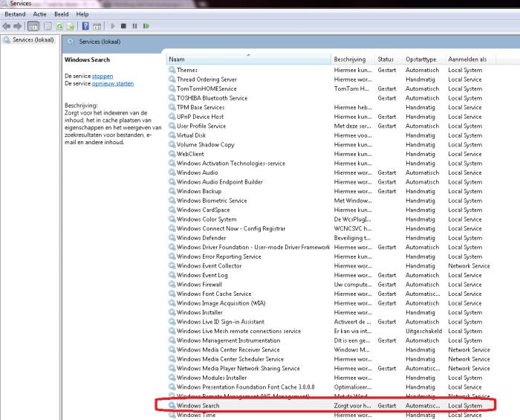Click the gear icon beside Windows Installer
The height and width of the screenshot is (420, 520).
click(172, 312)
